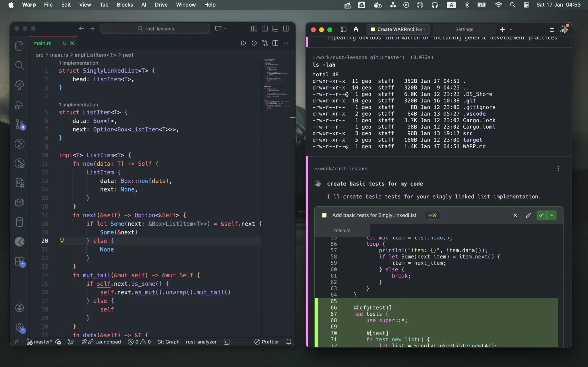Show the code action lightbulb on line 20
Image resolution: width=588 pixels, height=367 pixels.
[x=62, y=240]
